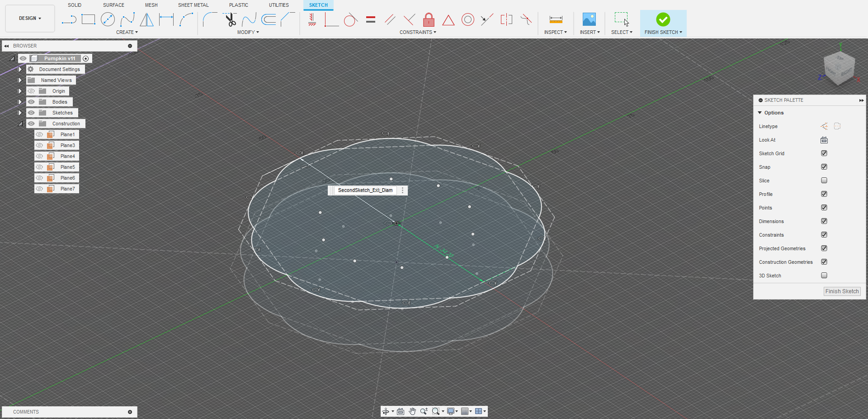Enable the Slice checkbox
The width and height of the screenshot is (868, 419).
824,181
